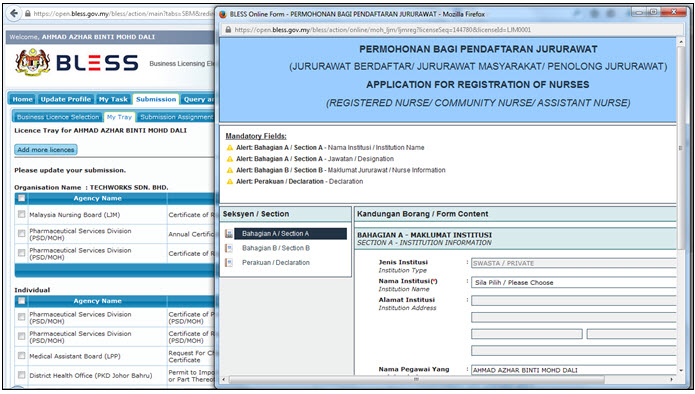This screenshot has height=394, width=695.
Task: Open the Submission Assignment sub-tab
Action: pos(176,117)
